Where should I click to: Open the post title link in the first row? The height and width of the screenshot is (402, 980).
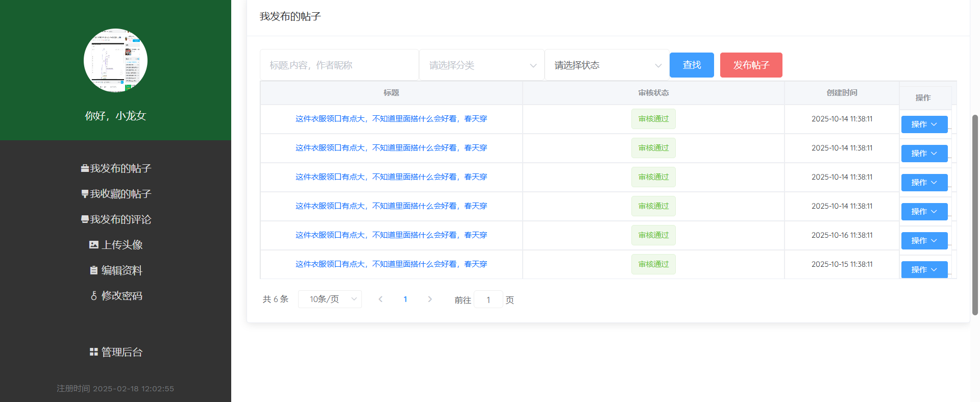[391, 119]
